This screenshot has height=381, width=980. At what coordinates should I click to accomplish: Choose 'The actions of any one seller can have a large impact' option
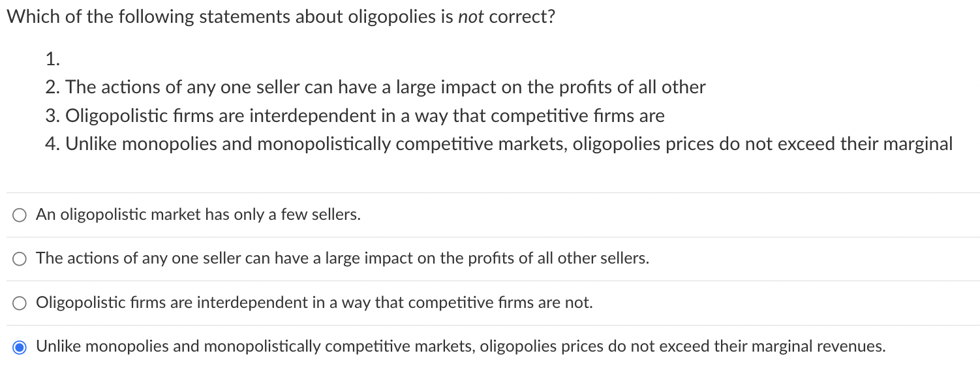19,258
